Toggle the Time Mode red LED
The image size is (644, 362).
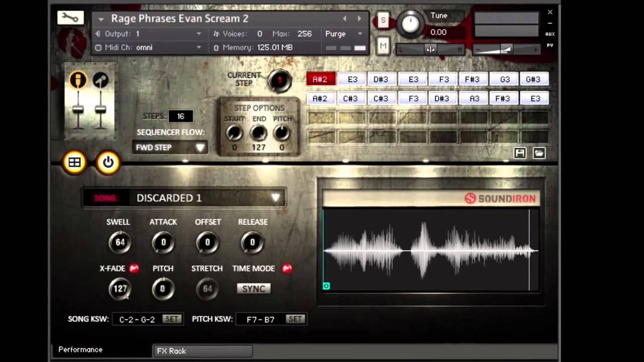coord(287,268)
